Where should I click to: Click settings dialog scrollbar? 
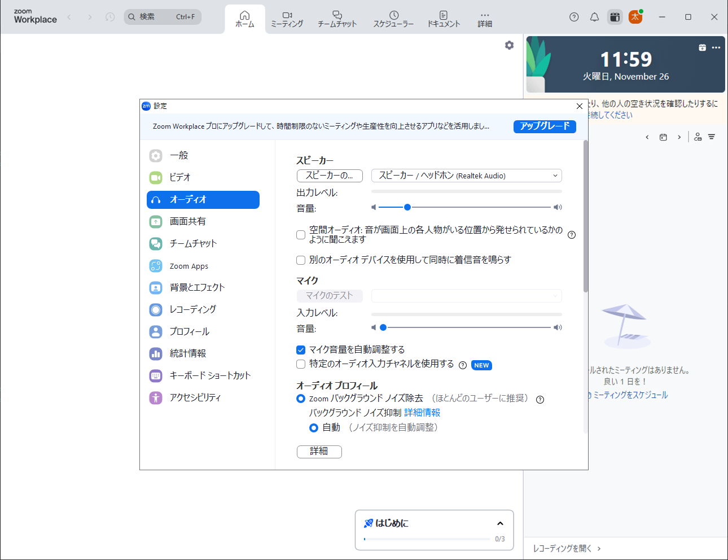[x=586, y=216]
